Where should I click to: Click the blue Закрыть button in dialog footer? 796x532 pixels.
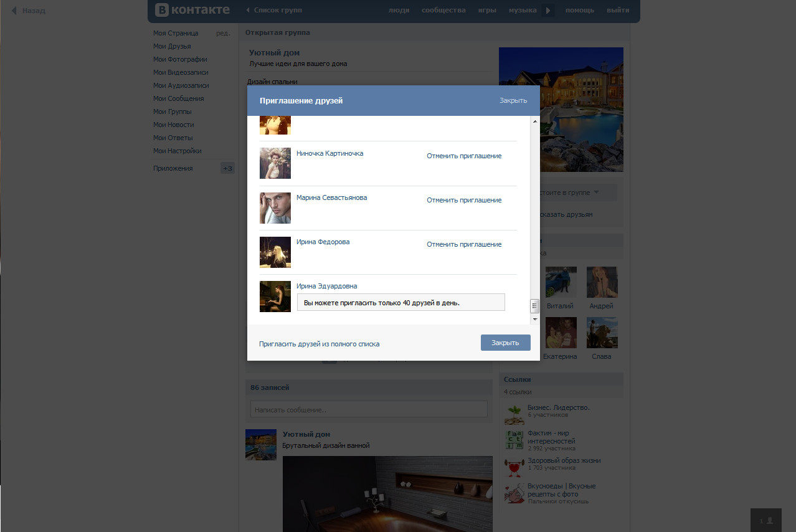505,343
